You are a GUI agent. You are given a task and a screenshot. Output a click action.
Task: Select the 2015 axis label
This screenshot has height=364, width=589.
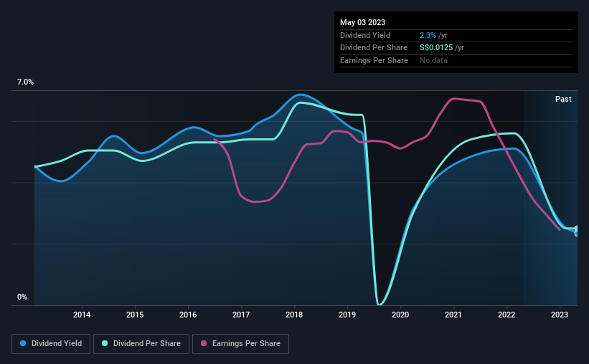click(135, 315)
